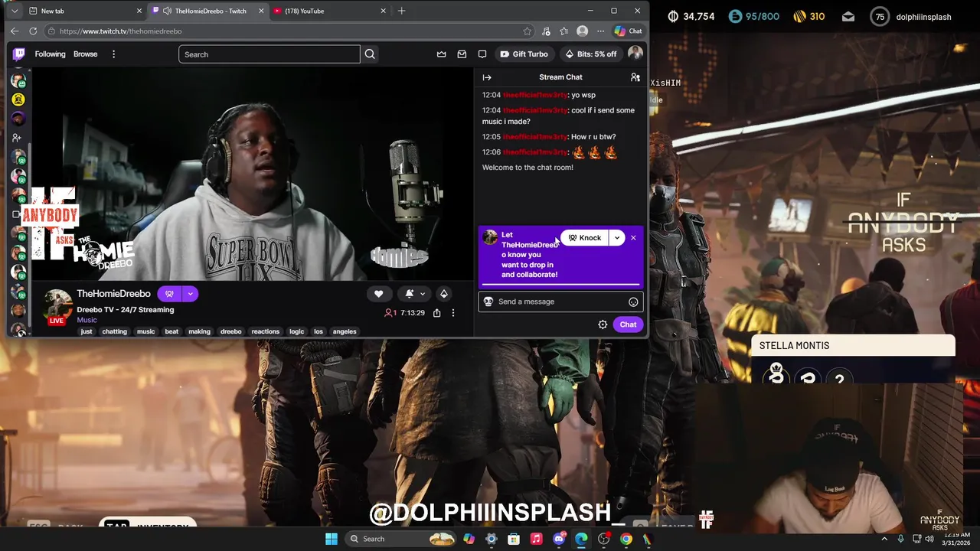Open the Twitch search magnifier button

(x=370, y=54)
